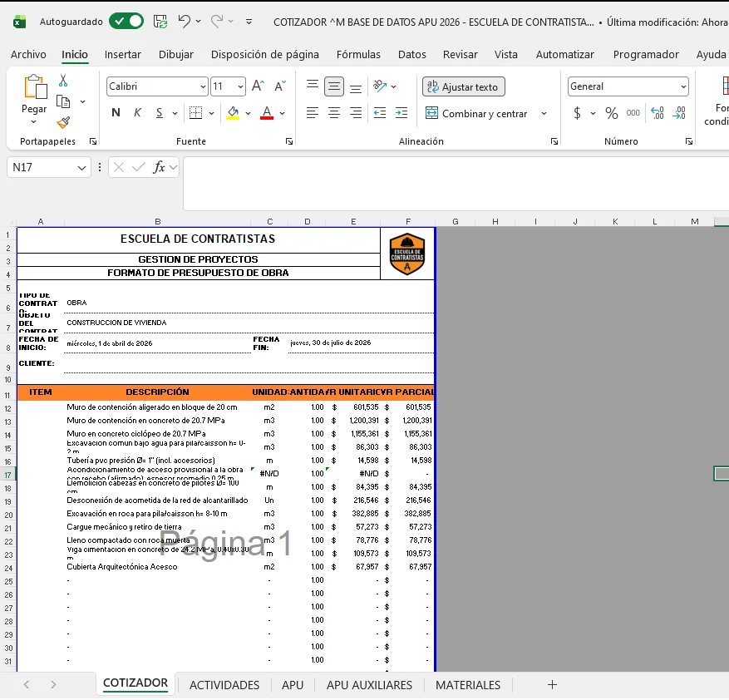Open the Undo history dropdown
This screenshot has height=700, width=729.
point(199,22)
